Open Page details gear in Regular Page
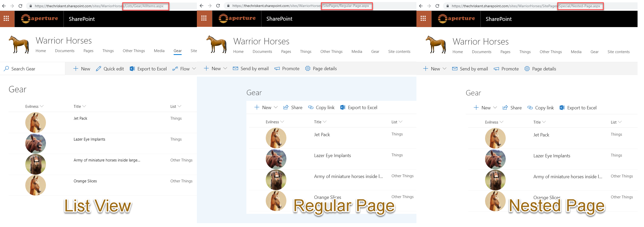 321,68
